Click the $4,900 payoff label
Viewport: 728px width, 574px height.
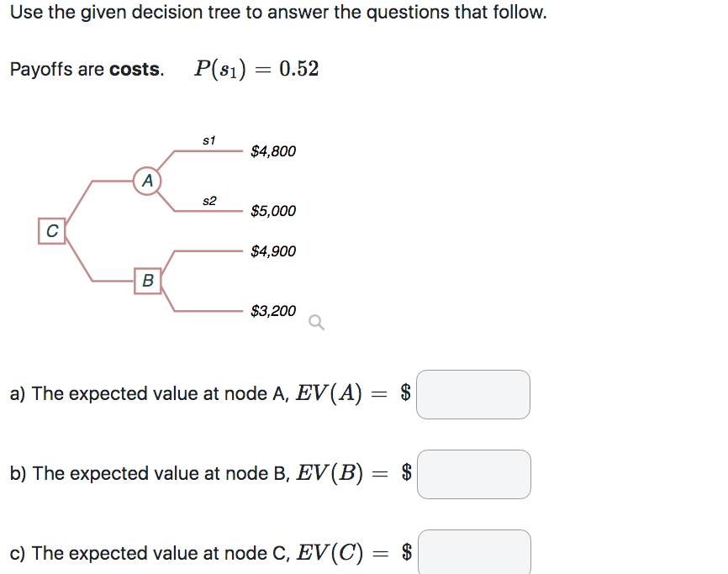273,251
